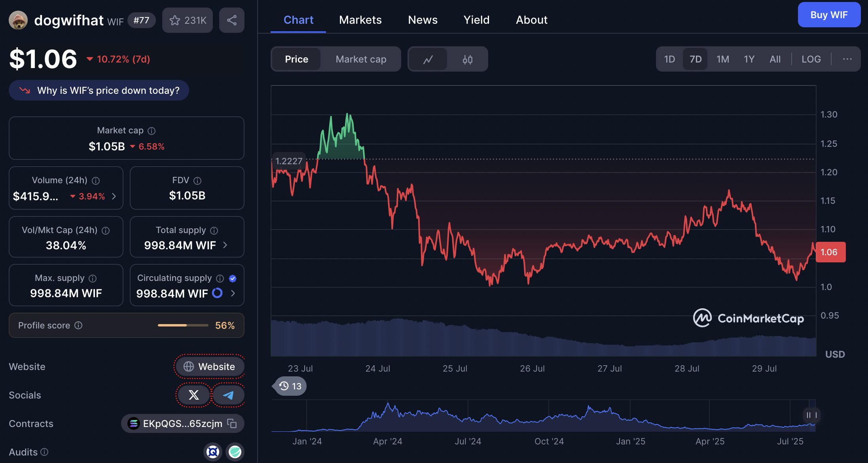Click FDV info icon
The width and height of the screenshot is (868, 463).
197,180
